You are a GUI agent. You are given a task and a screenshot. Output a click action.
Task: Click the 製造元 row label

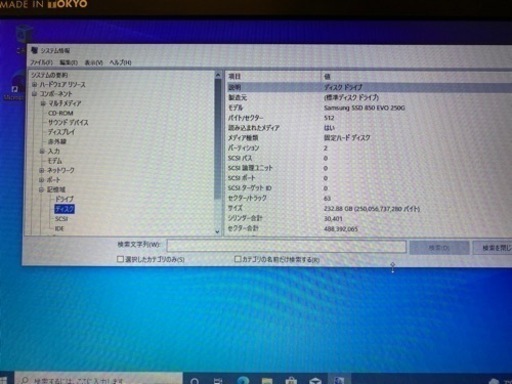click(x=238, y=98)
